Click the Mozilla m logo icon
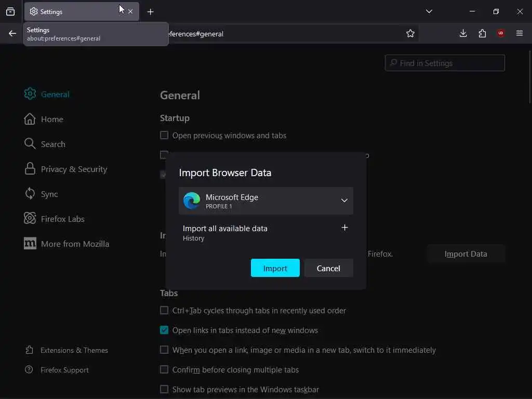This screenshot has height=399, width=532. 30,243
